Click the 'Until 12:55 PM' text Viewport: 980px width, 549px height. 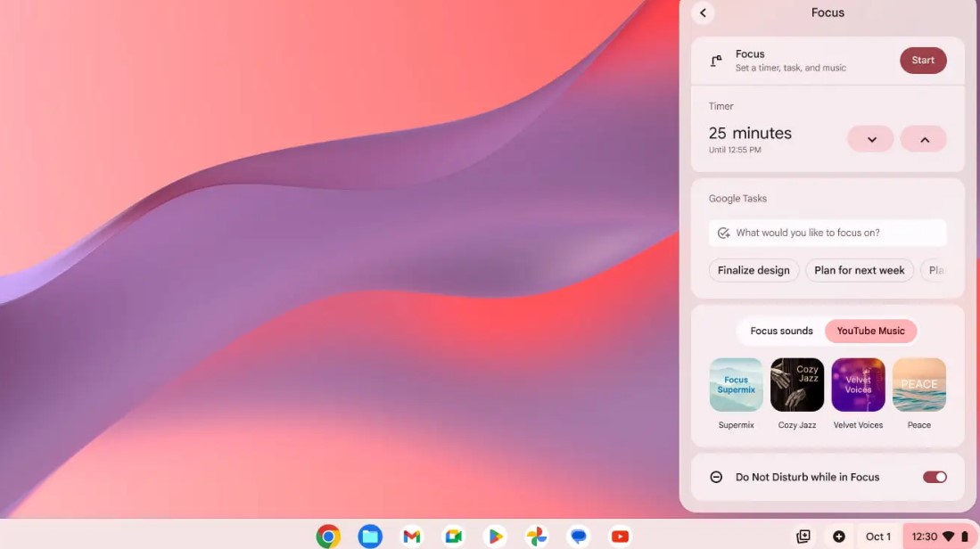tap(735, 150)
